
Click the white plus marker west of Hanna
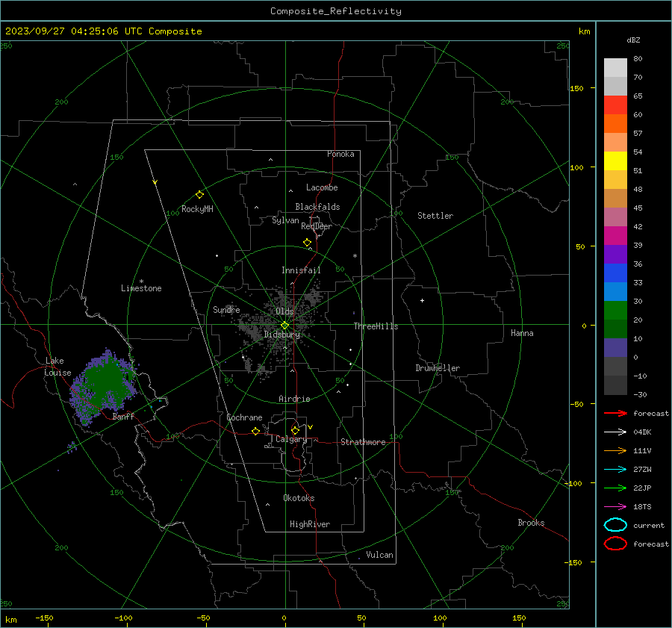(x=422, y=300)
